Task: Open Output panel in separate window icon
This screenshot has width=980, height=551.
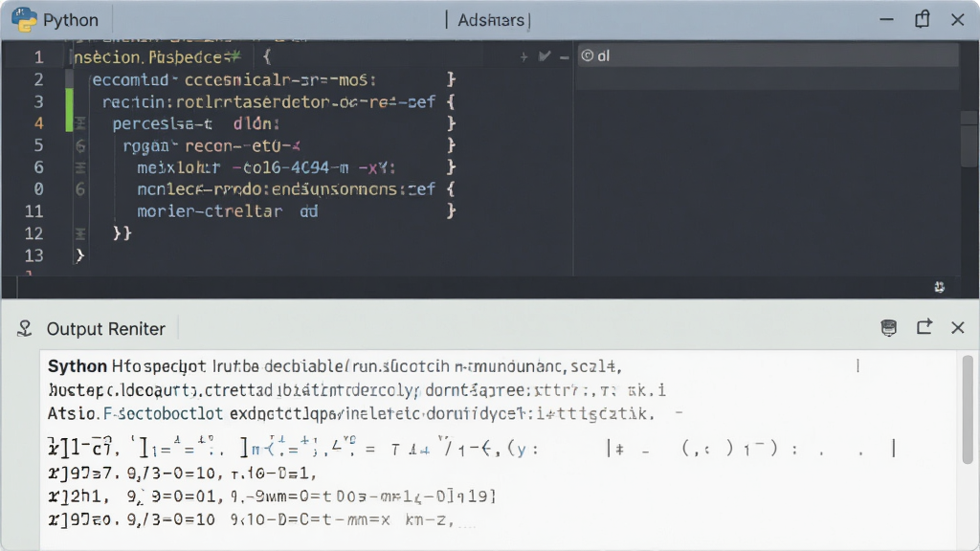Action: 924,327
